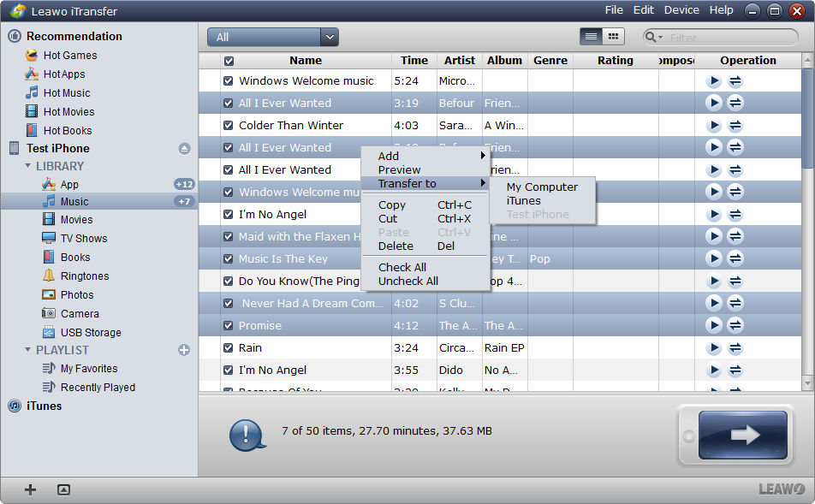815x504 pixels.
Task: Open Hot Games in Recommendation
Action: pyautogui.click(x=69, y=55)
